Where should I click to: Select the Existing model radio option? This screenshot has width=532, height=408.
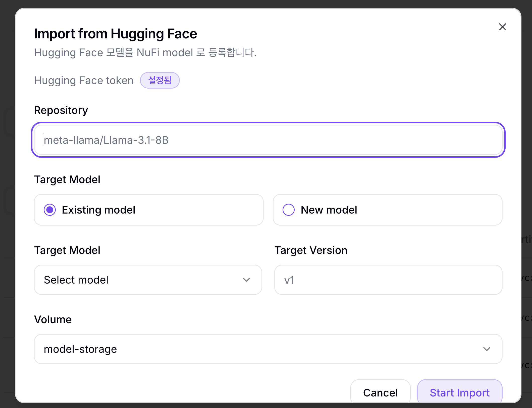click(149, 210)
